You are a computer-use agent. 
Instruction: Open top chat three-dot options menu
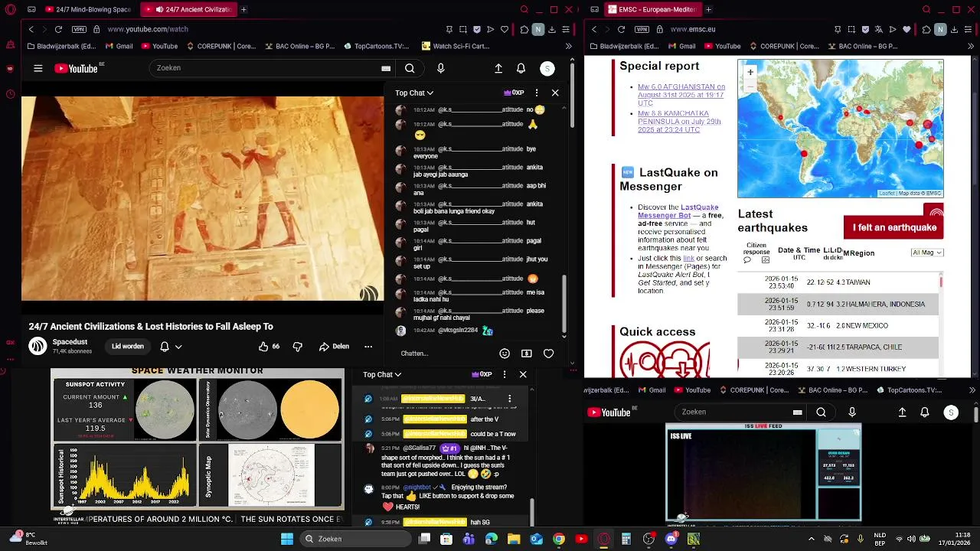point(536,93)
